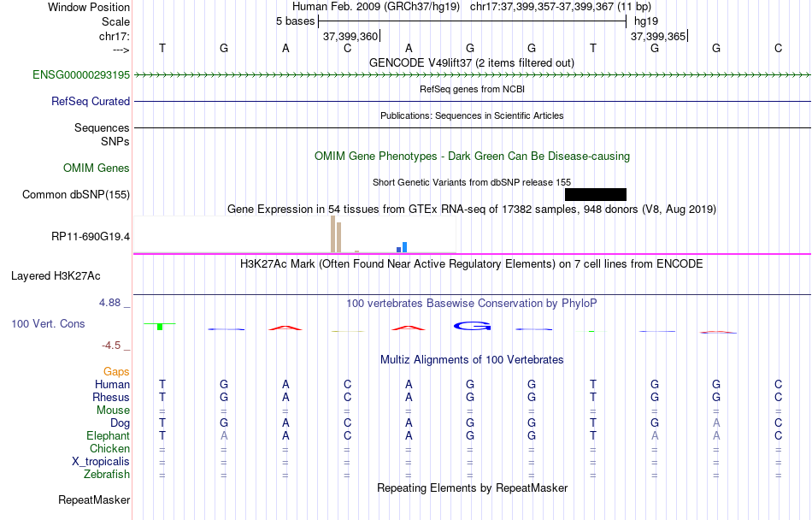Click the first red A PhyloP logo letter

(285, 328)
